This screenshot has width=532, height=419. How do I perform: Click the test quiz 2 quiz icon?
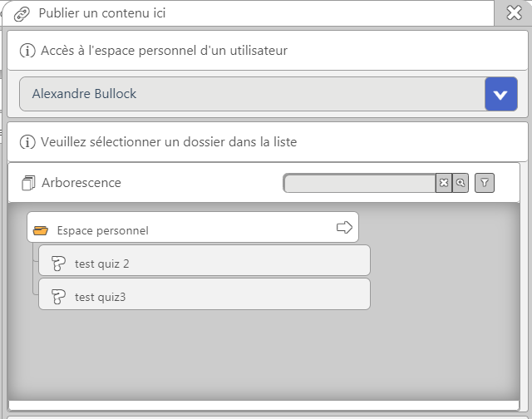tap(58, 264)
